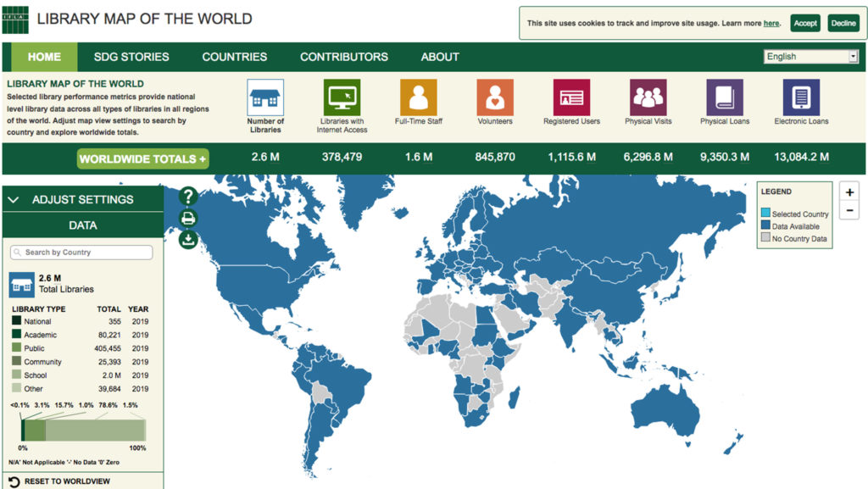Click the 845,870 volunteers total
Screen dimensions: 868x489
(495, 157)
